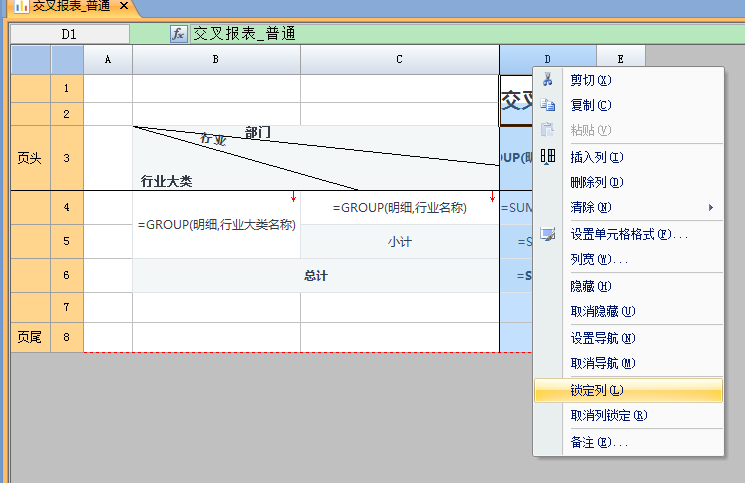The width and height of the screenshot is (745, 483).
Task: Click the D1 cell name box
Action: (x=69, y=34)
